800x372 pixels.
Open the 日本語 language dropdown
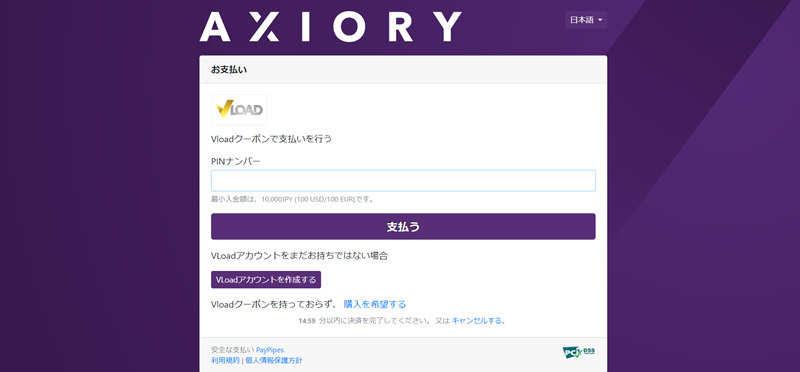tap(586, 20)
